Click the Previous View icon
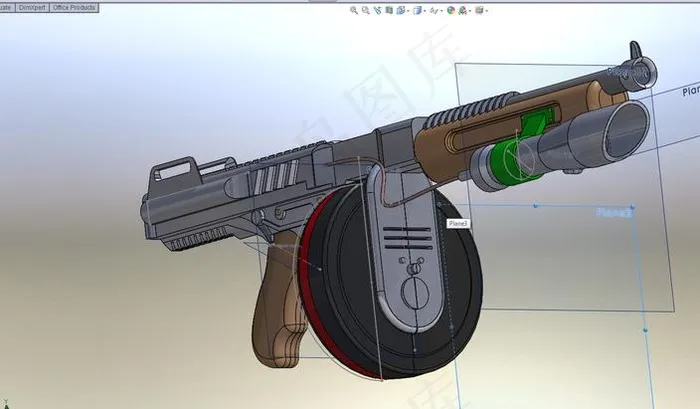The image size is (700, 409). pyautogui.click(x=378, y=10)
